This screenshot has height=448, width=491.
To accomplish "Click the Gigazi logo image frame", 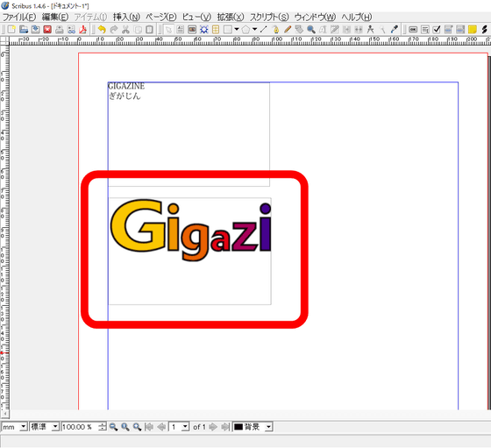I will click(189, 251).
